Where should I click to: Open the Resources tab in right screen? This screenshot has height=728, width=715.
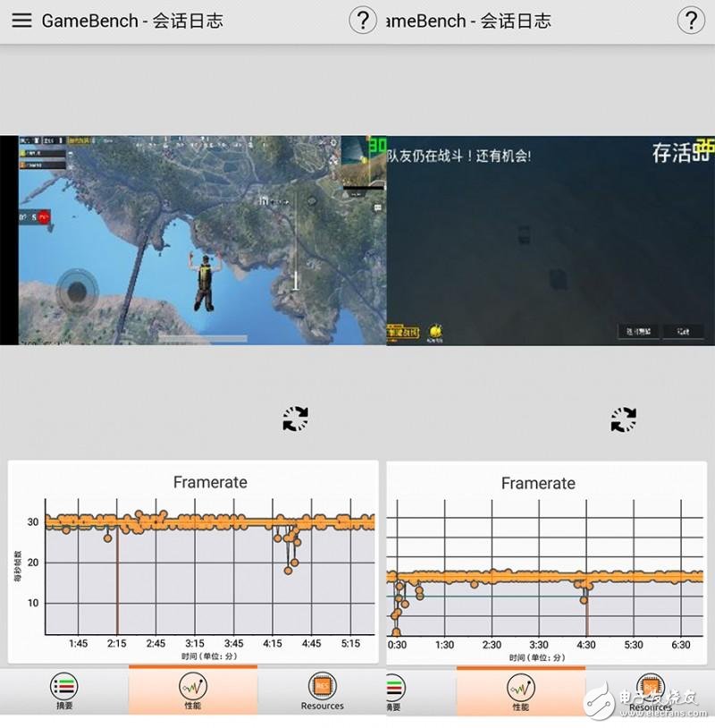(650, 692)
